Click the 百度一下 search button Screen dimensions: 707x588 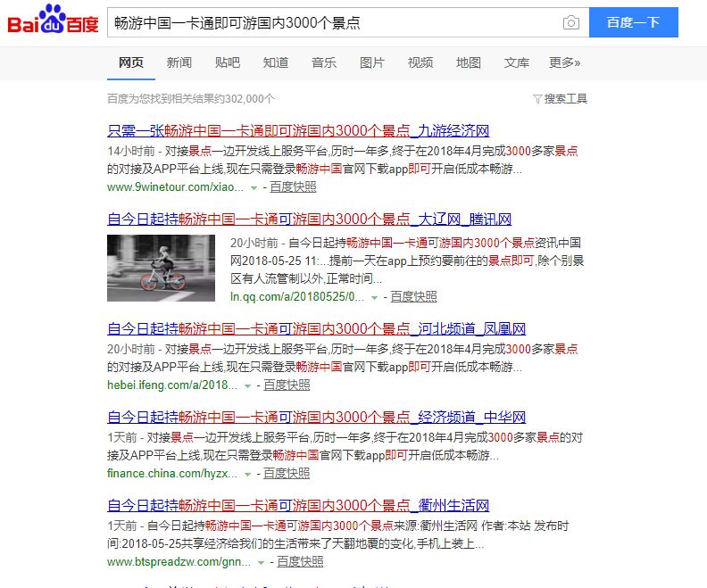click(634, 22)
